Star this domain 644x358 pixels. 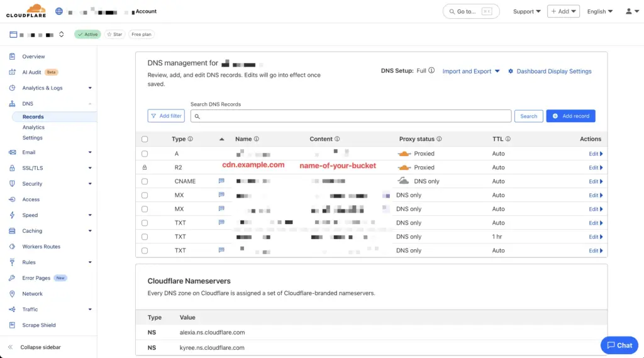[x=114, y=35]
